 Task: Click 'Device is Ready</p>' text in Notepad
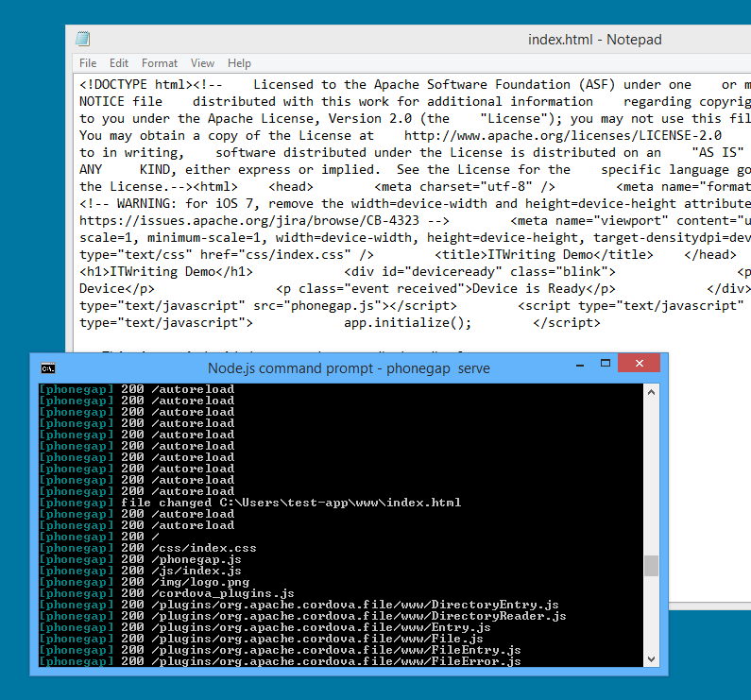(x=543, y=289)
